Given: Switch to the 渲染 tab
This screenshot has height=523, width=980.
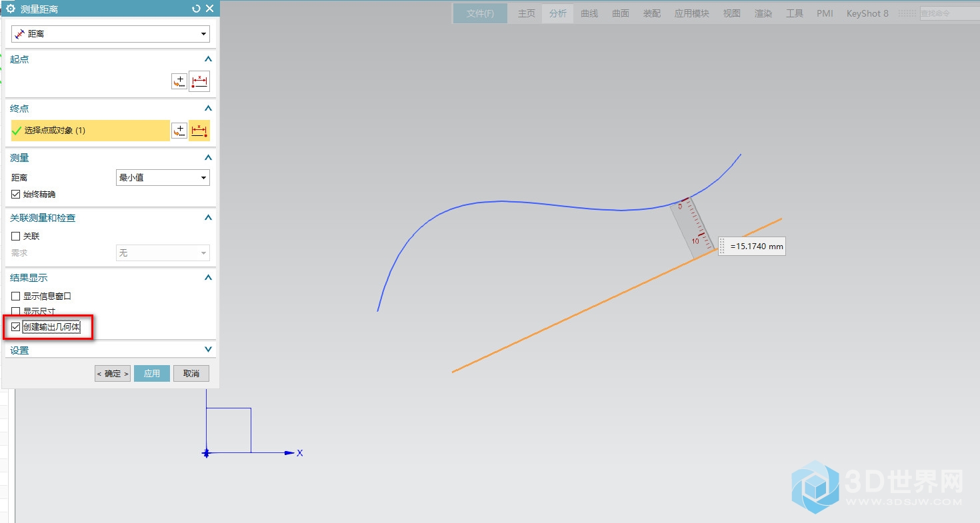Looking at the screenshot, I should tap(763, 13).
